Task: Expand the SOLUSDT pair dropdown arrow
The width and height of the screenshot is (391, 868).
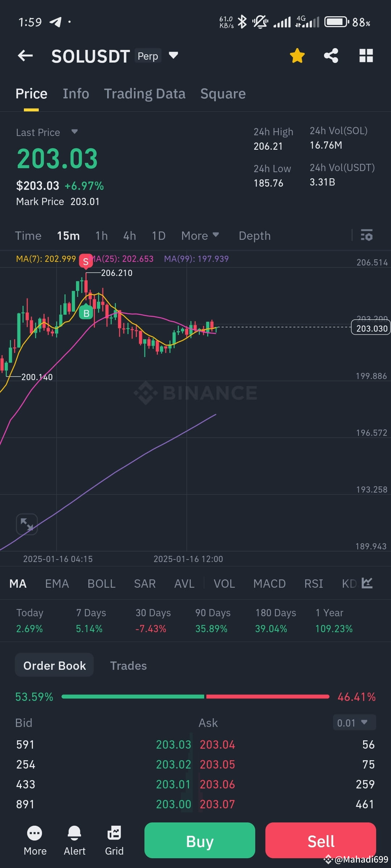Action: [x=173, y=55]
